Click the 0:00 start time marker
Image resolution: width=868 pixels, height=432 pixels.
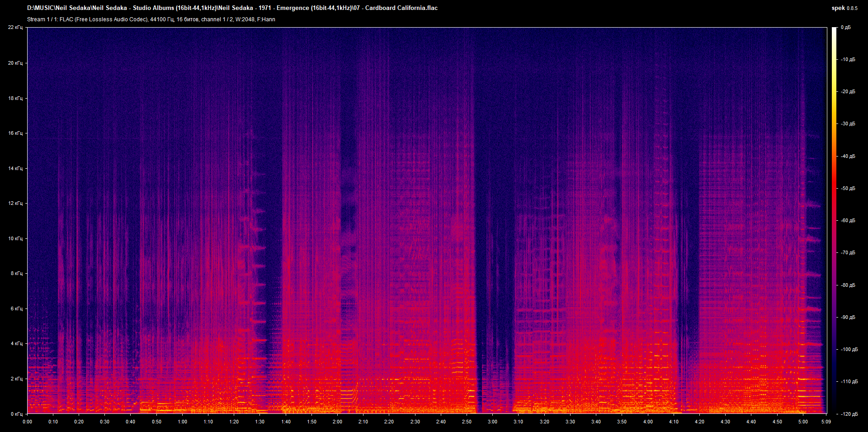coord(27,422)
